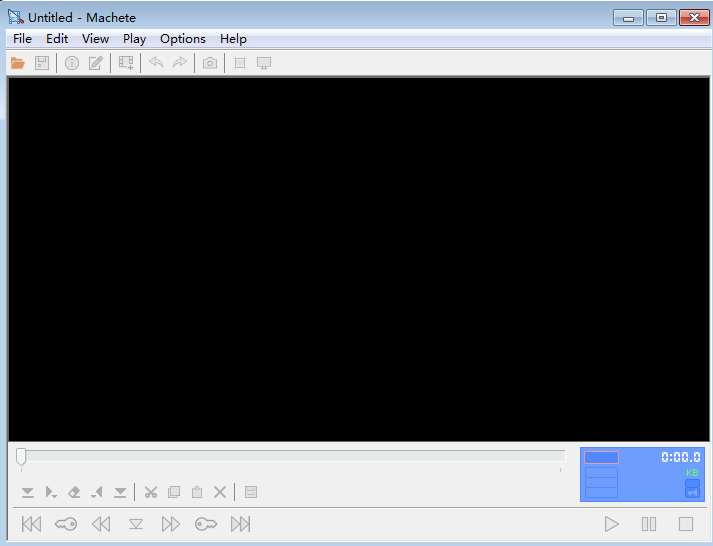The width and height of the screenshot is (713, 546).
Task: Click the scissors Cut icon
Action: tap(151, 492)
